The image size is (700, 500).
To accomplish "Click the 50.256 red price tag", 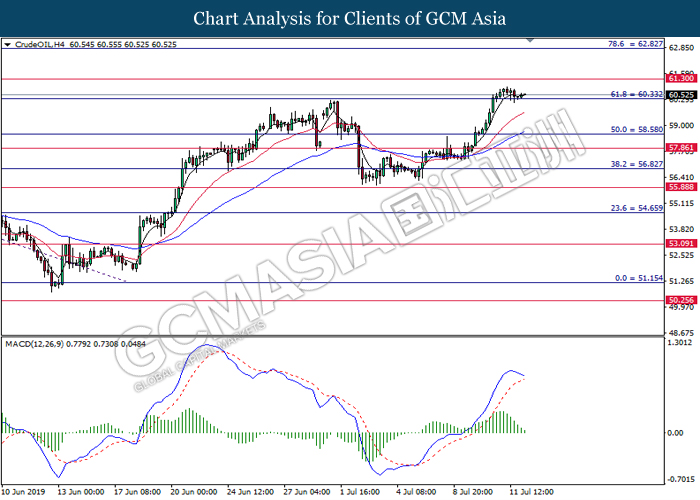I will [681, 300].
